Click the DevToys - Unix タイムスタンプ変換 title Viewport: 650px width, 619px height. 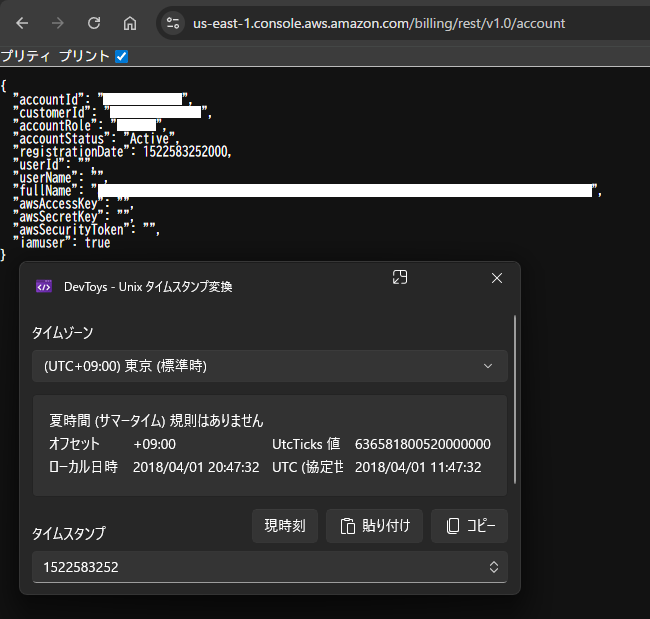pyautogui.click(x=148, y=286)
